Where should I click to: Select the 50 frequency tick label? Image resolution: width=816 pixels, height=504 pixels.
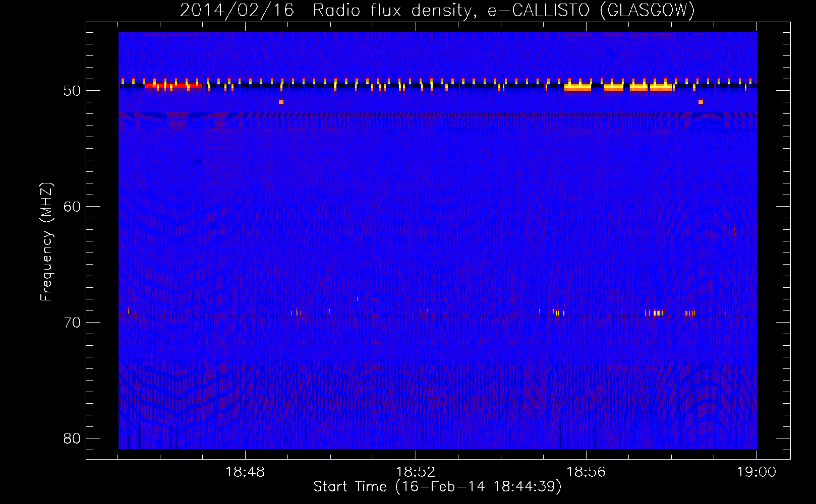(72, 91)
